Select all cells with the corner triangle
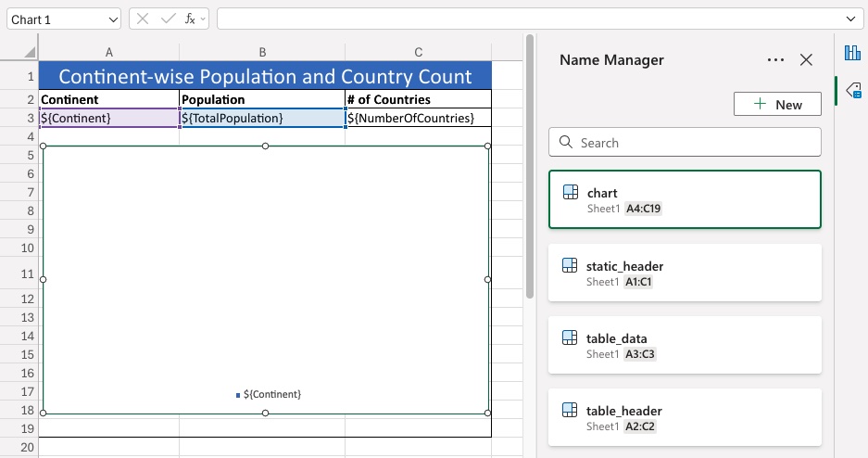Screen dimensions: 868x458 pyautogui.click(x=30, y=53)
